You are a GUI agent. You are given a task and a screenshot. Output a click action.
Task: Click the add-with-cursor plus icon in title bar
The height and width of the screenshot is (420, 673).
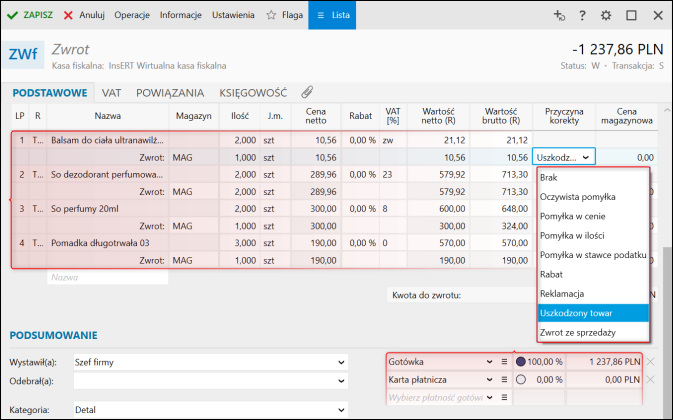559,16
